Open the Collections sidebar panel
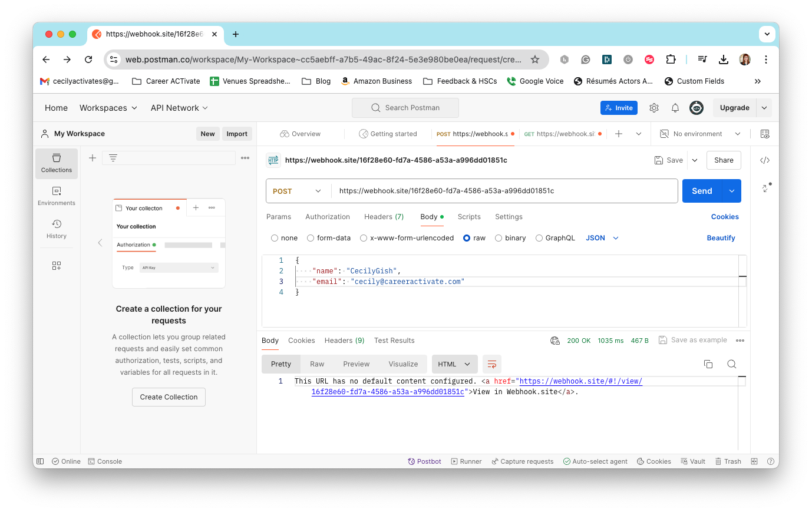812x512 pixels. 57,163
